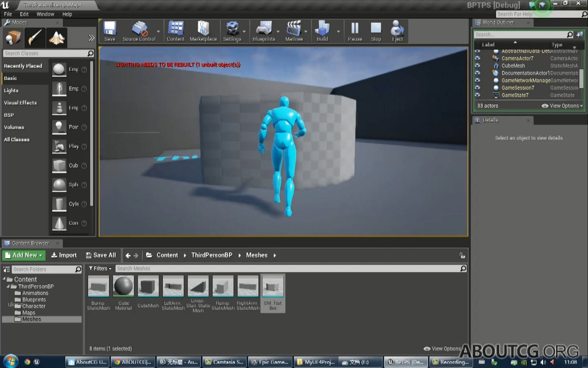Open Blueprints dropdown arrow
Image resolution: width=588 pixels, height=368 pixels.
278,31
